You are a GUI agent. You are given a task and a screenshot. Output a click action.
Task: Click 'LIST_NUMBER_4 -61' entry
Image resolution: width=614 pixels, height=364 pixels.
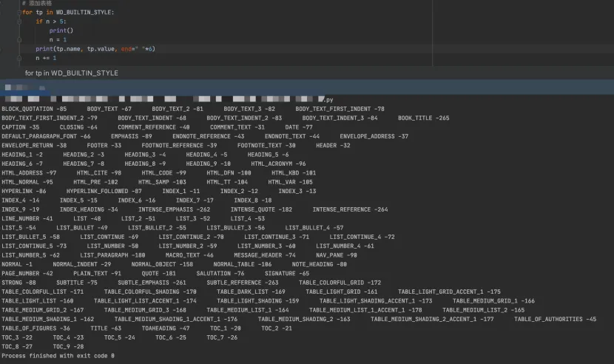coord(345,246)
